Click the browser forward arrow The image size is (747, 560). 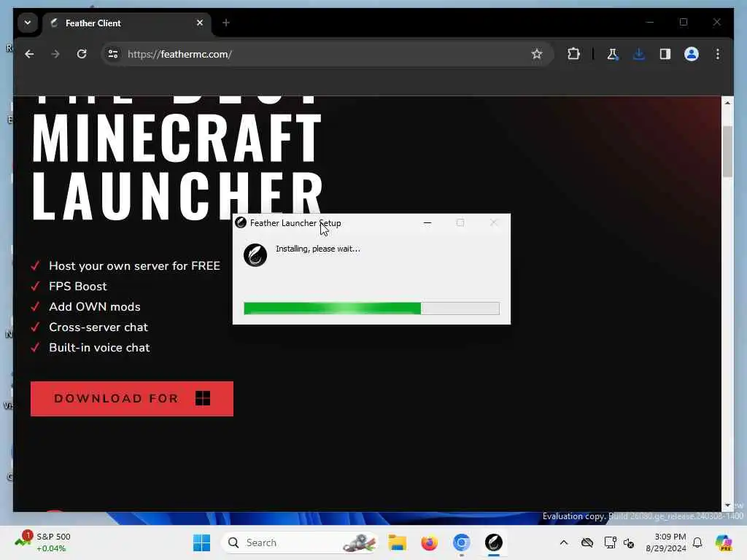click(x=55, y=54)
